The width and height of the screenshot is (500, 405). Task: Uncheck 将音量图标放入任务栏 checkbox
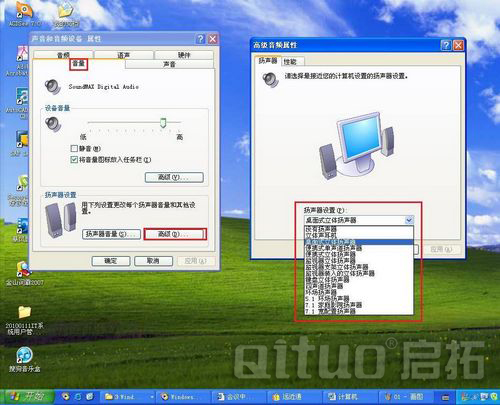tap(74, 160)
